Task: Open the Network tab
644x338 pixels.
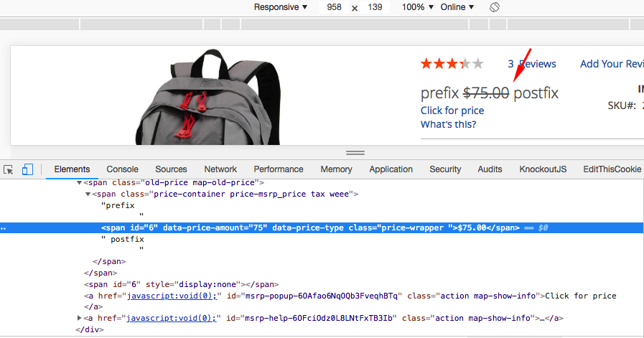Action: [x=220, y=169]
